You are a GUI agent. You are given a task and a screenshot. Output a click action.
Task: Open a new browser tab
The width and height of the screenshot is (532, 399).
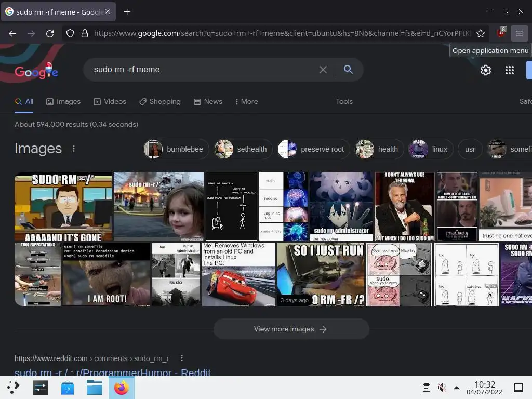[127, 12]
